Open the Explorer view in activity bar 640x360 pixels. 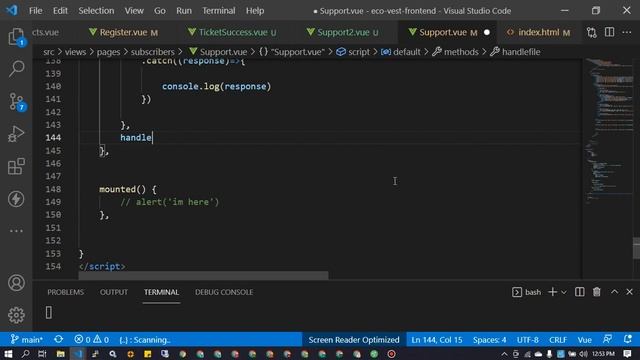pyautogui.click(x=16, y=37)
